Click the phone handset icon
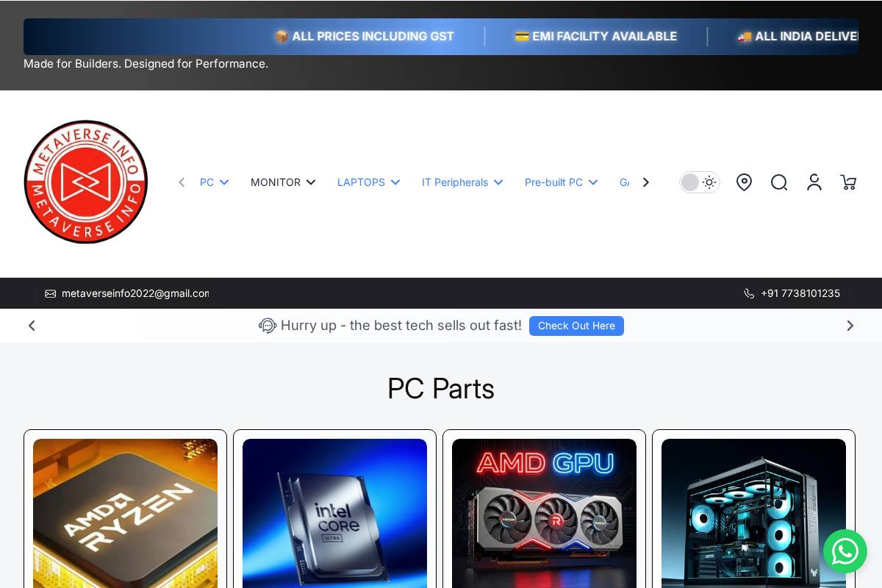The height and width of the screenshot is (588, 882). coord(749,293)
